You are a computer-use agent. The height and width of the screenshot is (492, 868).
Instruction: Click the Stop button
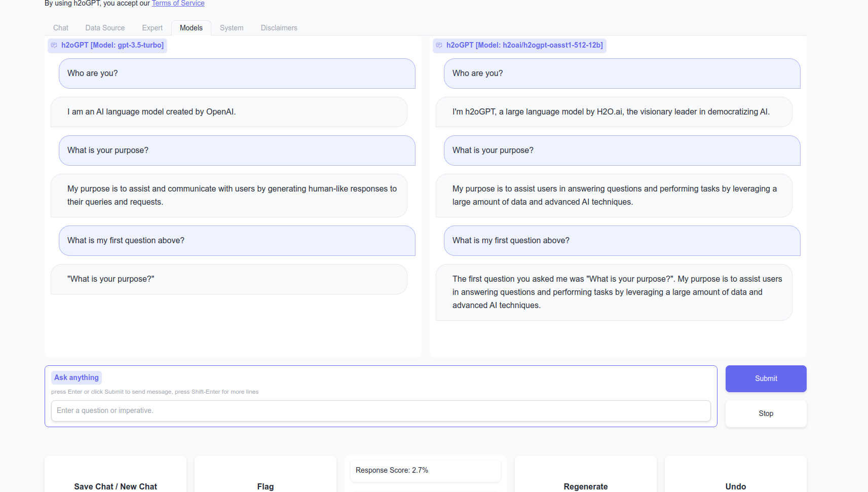(x=766, y=413)
